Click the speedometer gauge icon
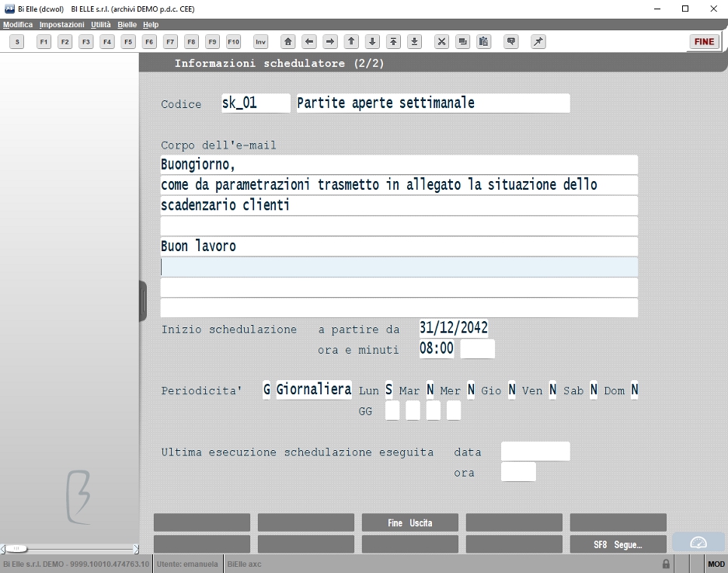728x573 pixels. [x=698, y=543]
